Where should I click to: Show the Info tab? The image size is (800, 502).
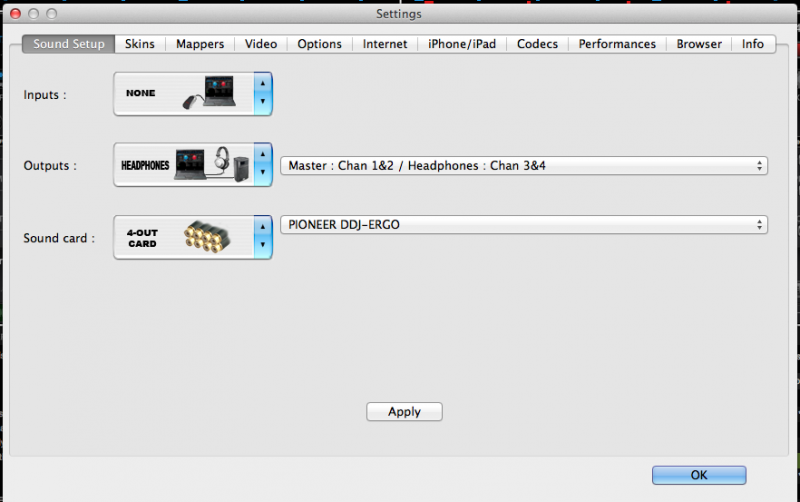[x=753, y=44]
